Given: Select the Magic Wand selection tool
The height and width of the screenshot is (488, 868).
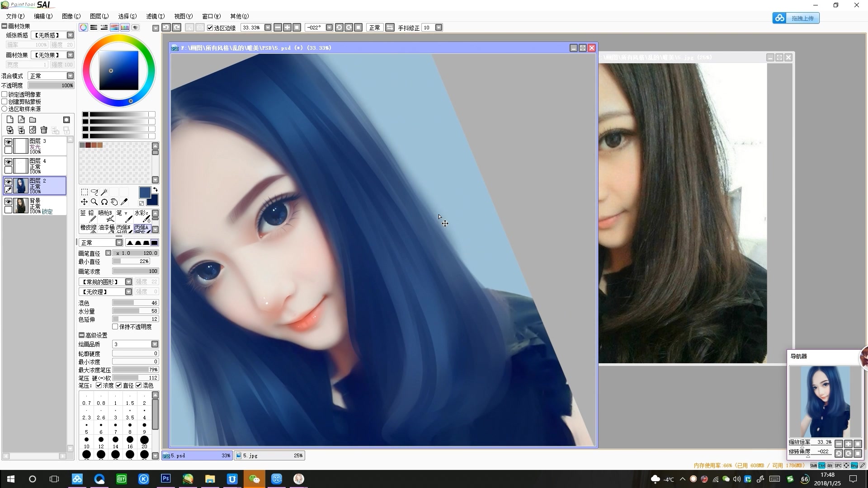Looking at the screenshot, I should click(104, 192).
